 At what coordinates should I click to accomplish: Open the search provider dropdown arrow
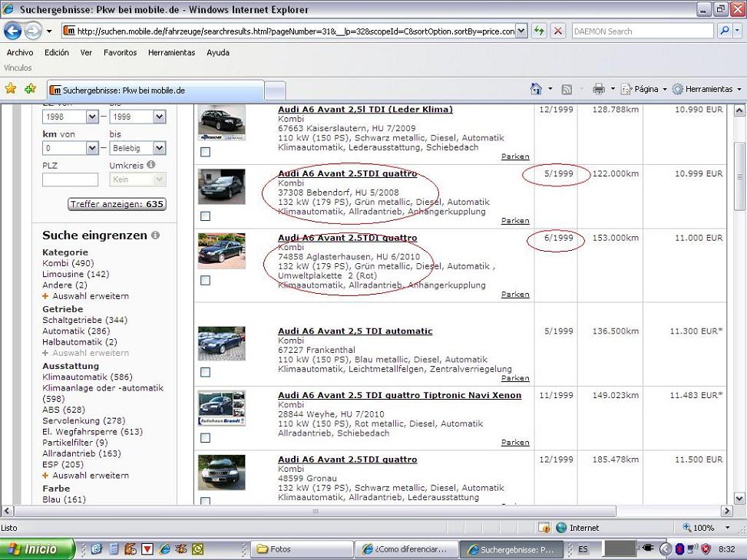pos(738,31)
